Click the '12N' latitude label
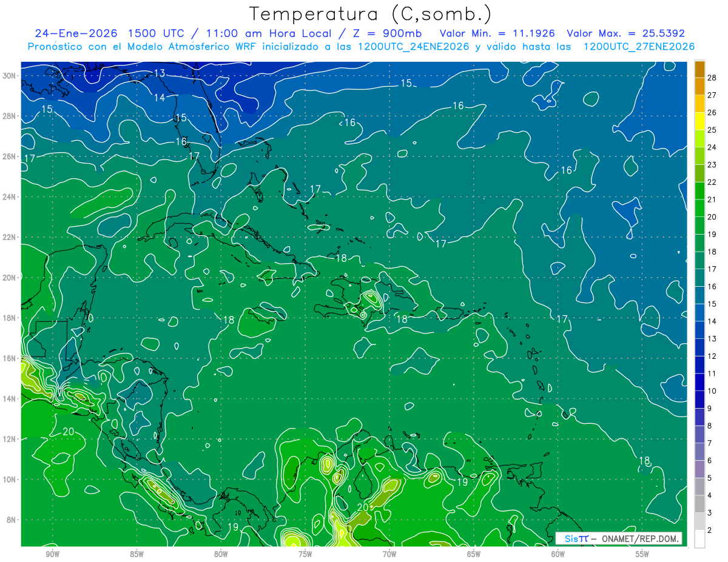This screenshot has height=562, width=728. [9, 439]
